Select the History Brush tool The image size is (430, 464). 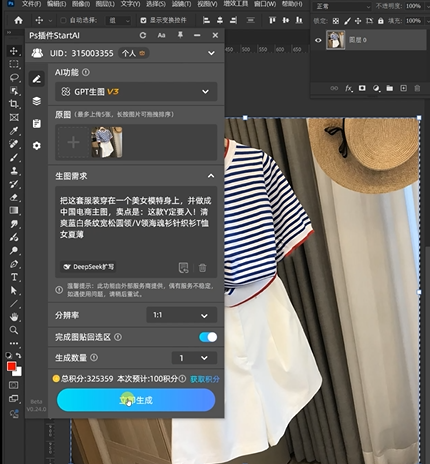click(14, 184)
